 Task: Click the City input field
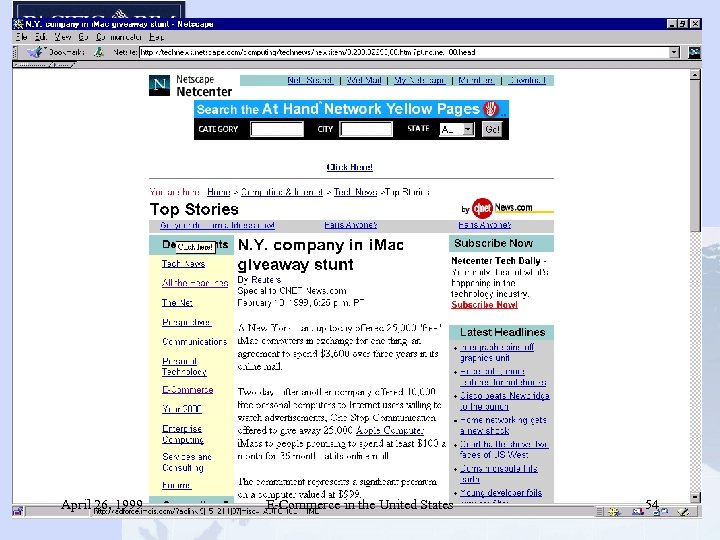(366, 129)
